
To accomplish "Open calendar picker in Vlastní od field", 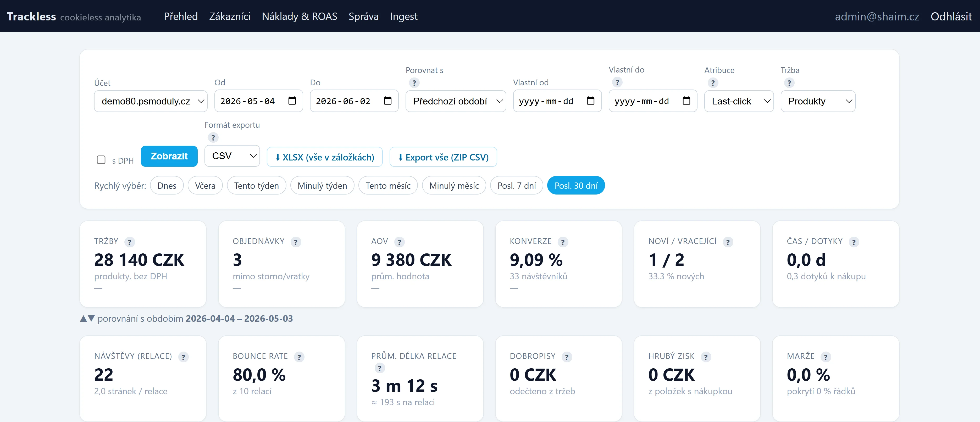I will (590, 101).
